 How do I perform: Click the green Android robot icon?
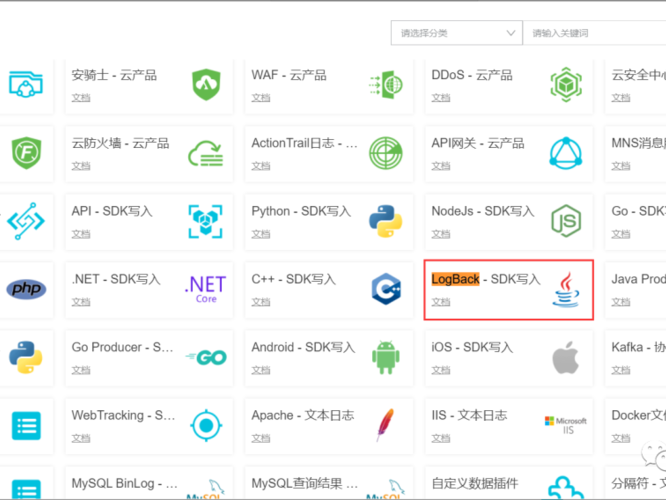tap(386, 357)
